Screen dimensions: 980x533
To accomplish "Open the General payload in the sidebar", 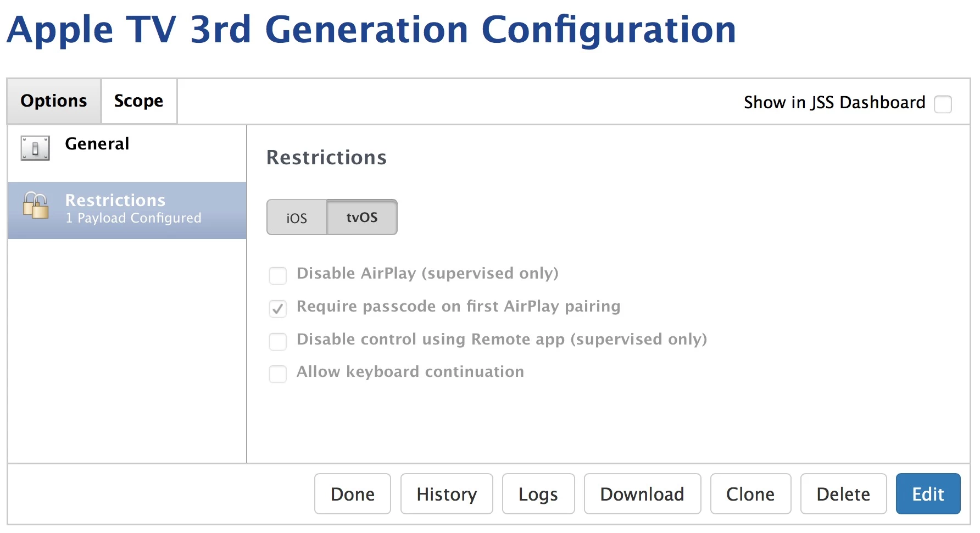I will (127, 153).
